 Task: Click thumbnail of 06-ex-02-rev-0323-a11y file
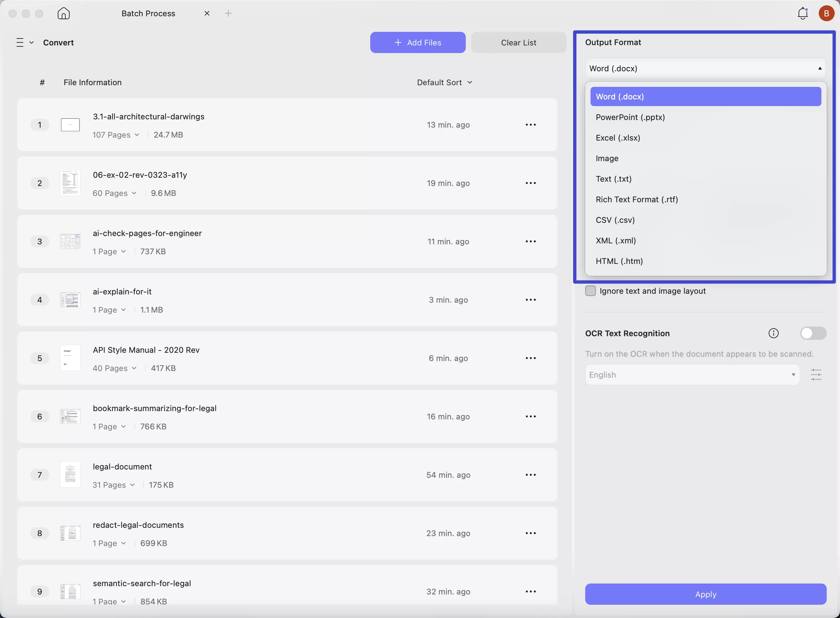[x=70, y=183]
